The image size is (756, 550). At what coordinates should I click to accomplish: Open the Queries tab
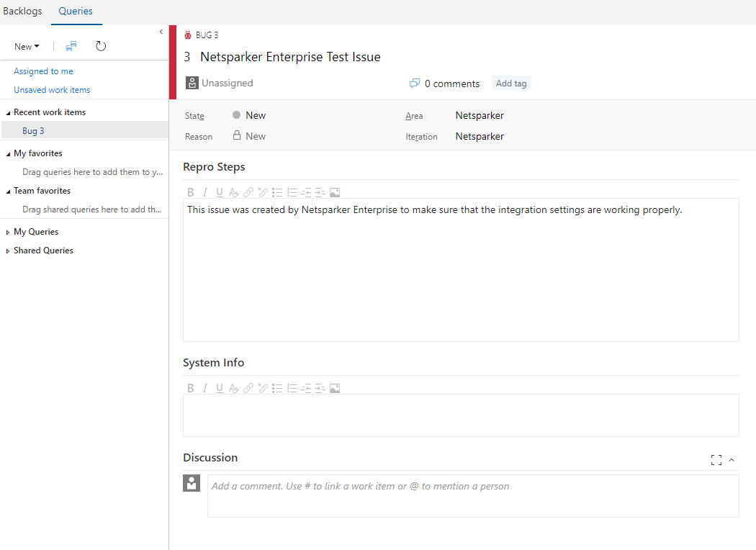(x=76, y=11)
